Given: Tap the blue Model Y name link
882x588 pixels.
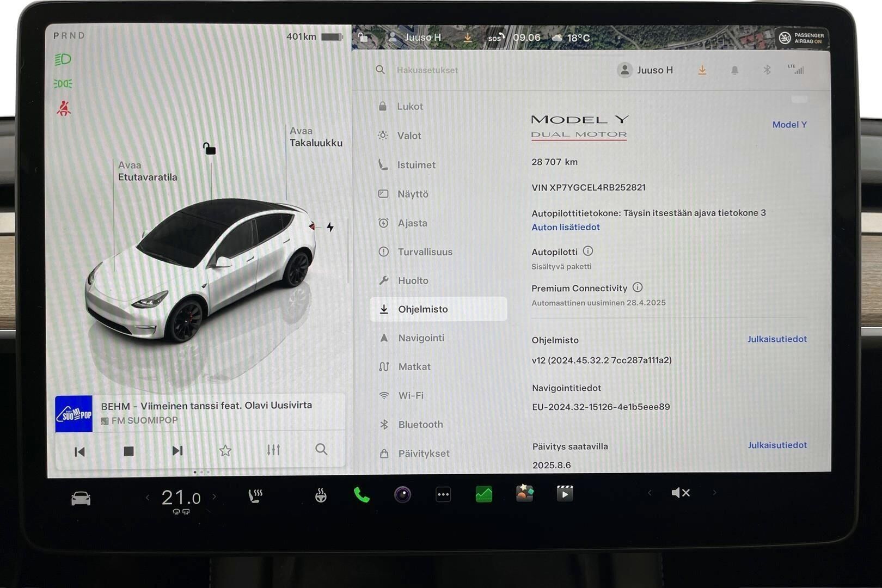Looking at the screenshot, I should tap(789, 124).
